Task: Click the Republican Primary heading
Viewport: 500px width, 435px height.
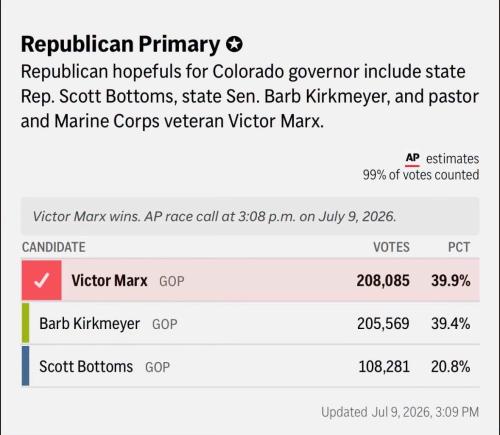Action: (120, 44)
